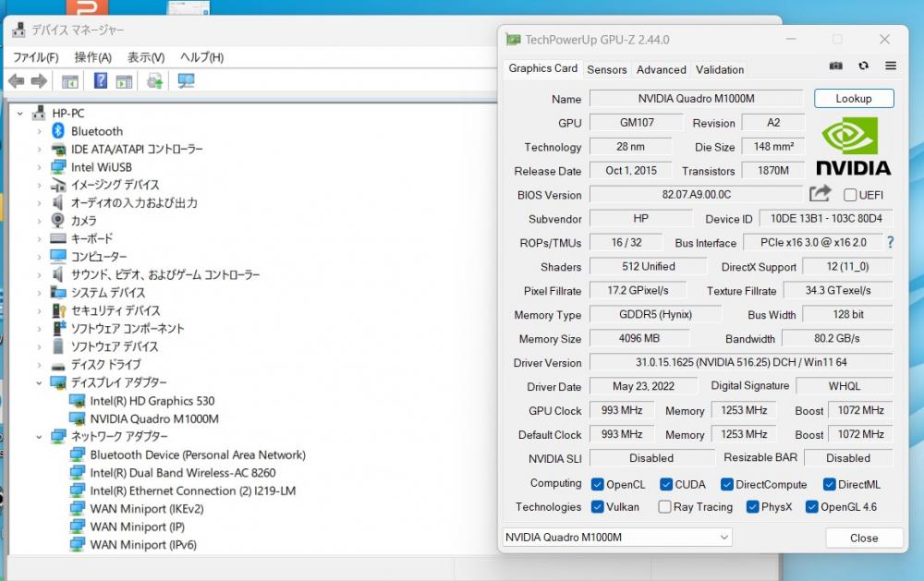This screenshot has height=581, width=924.
Task: Toggle the CUDA checkbox
Action: pyautogui.click(x=666, y=484)
